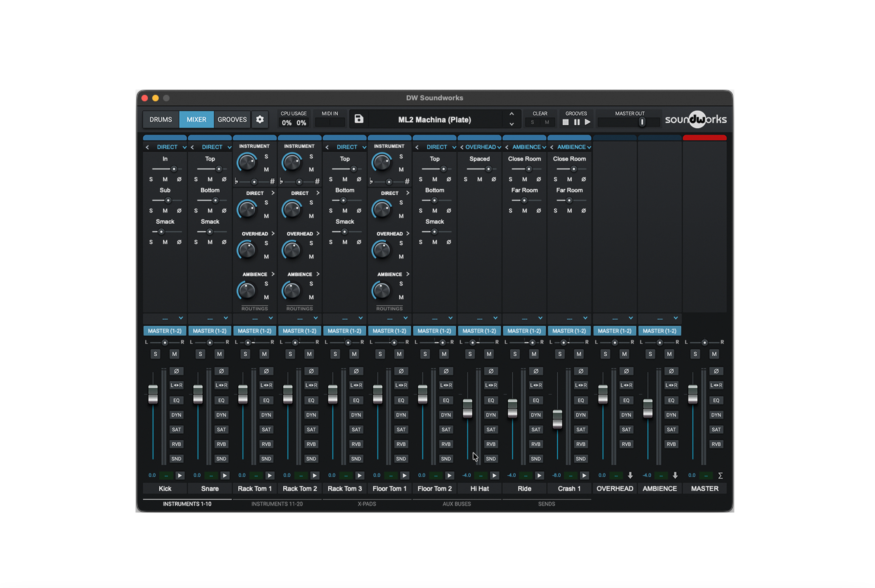Viewport: 875px width, 588px height.
Task: Click the save preset floppy disk icon
Action: 359,119
